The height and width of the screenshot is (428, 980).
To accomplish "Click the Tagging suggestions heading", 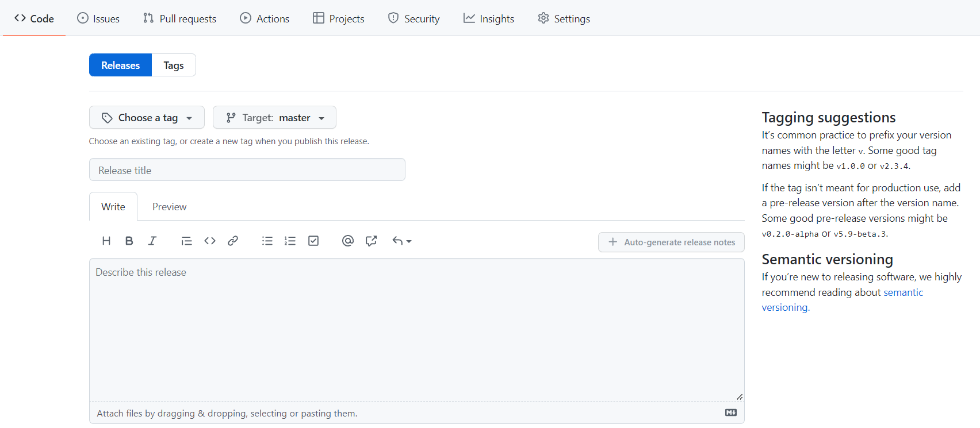I will pos(829,117).
